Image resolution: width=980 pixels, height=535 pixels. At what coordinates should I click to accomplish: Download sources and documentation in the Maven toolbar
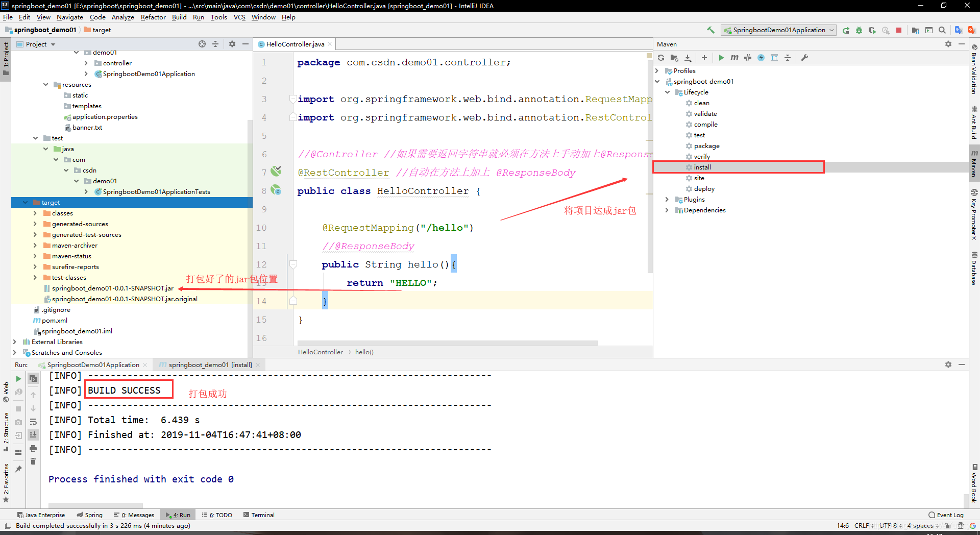click(x=688, y=58)
